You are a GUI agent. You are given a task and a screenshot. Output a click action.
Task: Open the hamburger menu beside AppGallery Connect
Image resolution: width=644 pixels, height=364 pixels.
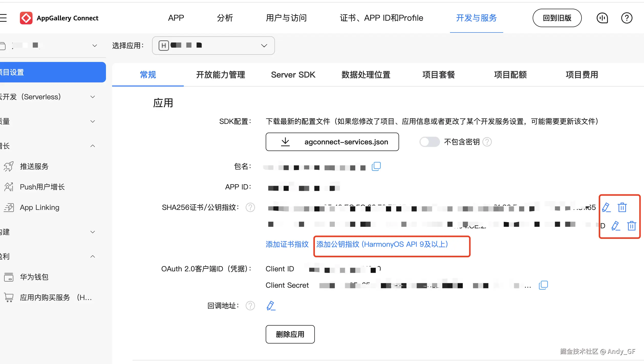coord(4,18)
